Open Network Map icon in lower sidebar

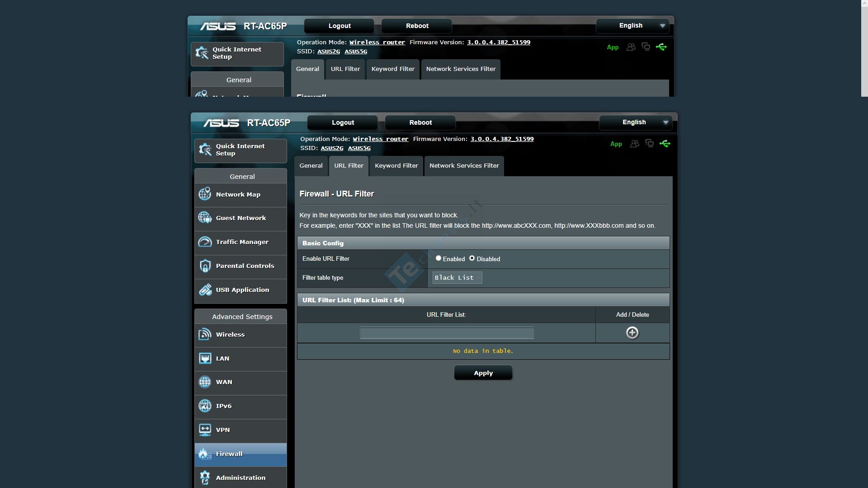(x=205, y=194)
